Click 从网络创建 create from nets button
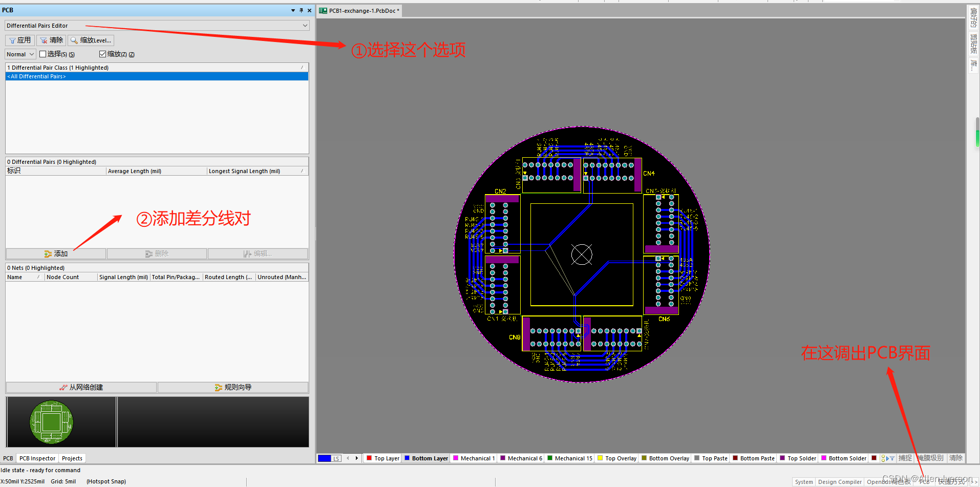 click(81, 388)
